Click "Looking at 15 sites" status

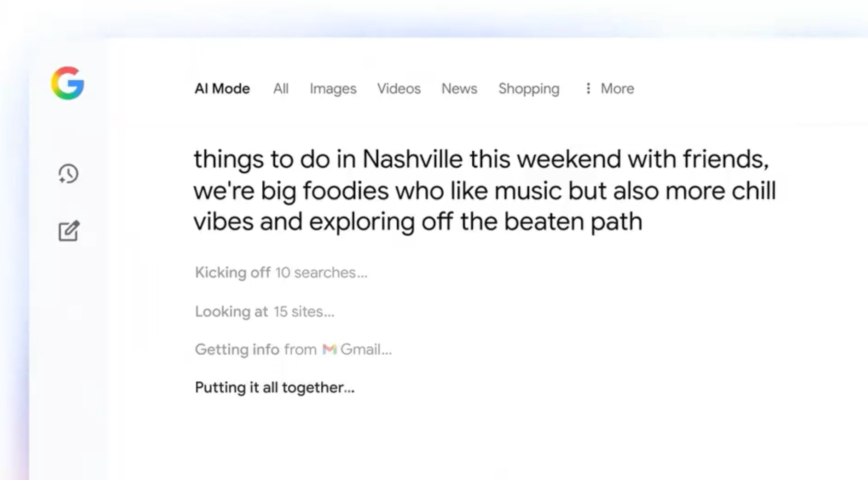[264, 311]
